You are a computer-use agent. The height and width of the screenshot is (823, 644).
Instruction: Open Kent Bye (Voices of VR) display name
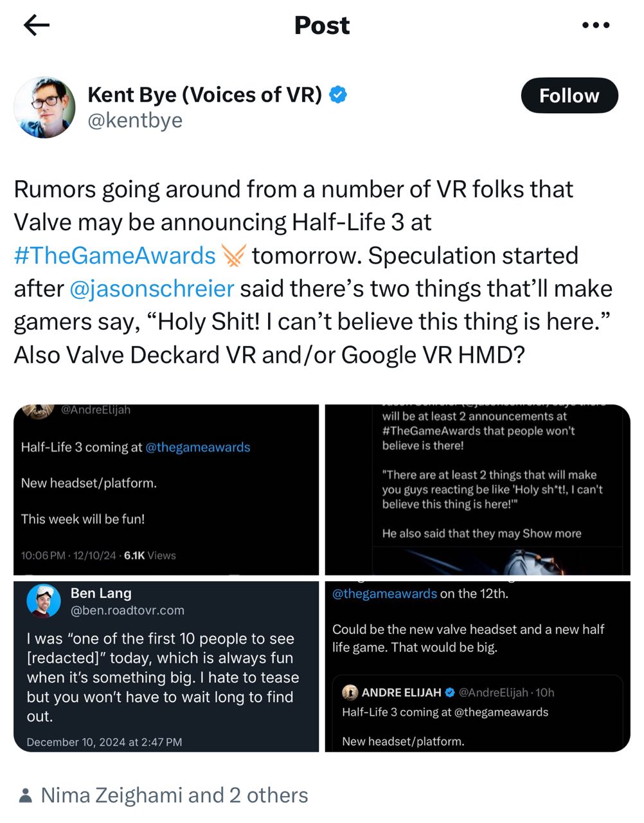[204, 95]
